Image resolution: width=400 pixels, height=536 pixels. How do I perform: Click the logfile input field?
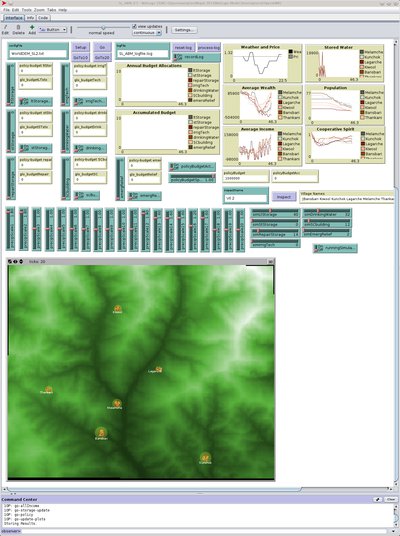point(143,54)
